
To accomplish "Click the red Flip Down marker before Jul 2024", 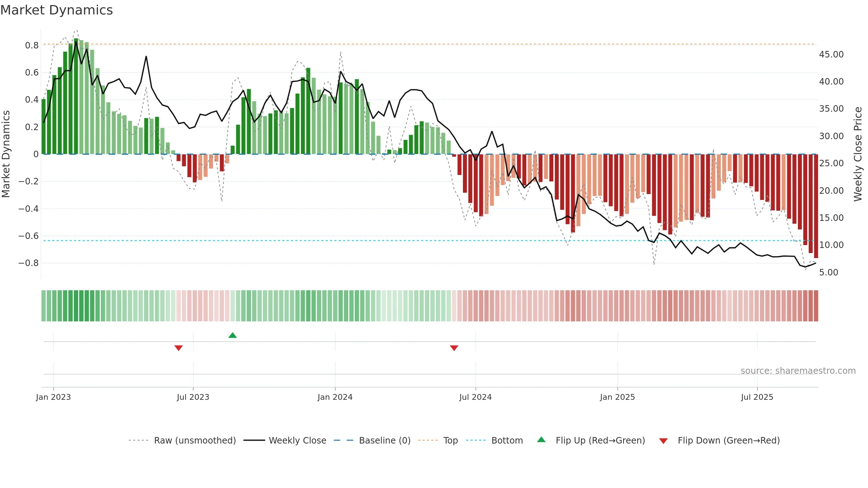I will pyautogui.click(x=454, y=348).
